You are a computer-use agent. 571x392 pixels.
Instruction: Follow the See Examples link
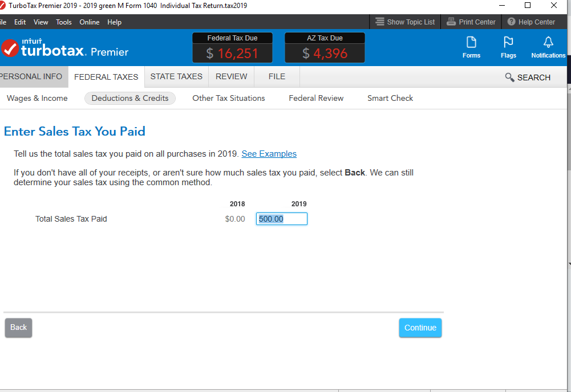click(269, 154)
